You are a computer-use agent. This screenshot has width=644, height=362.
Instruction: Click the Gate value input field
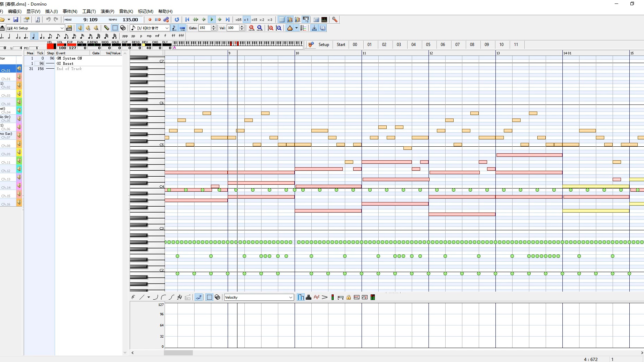(x=205, y=28)
